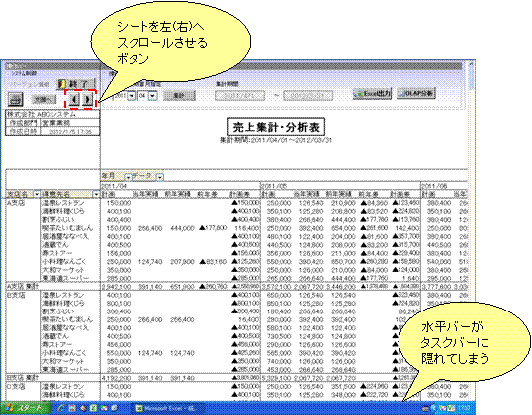532x415 pixels.
Task: Open the 得意先名 filter dropdown
Action: (x=96, y=194)
